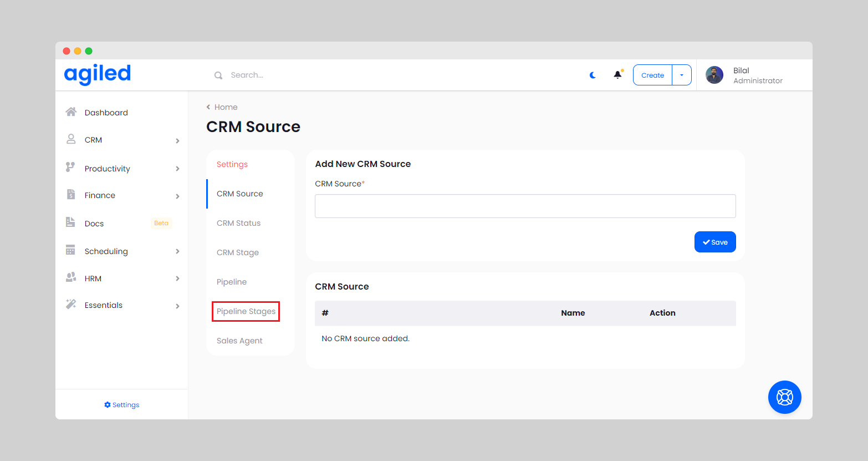
Task: Click the Essentials magic wand icon
Action: 71,304
